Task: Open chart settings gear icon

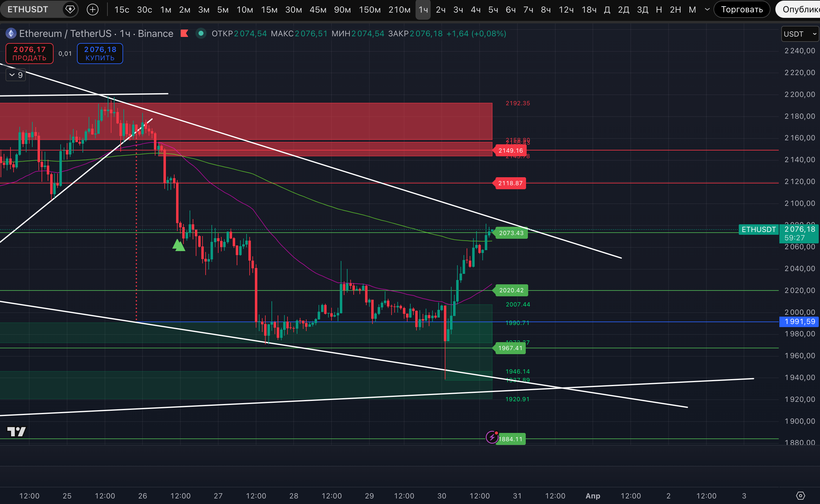Action: (800, 496)
